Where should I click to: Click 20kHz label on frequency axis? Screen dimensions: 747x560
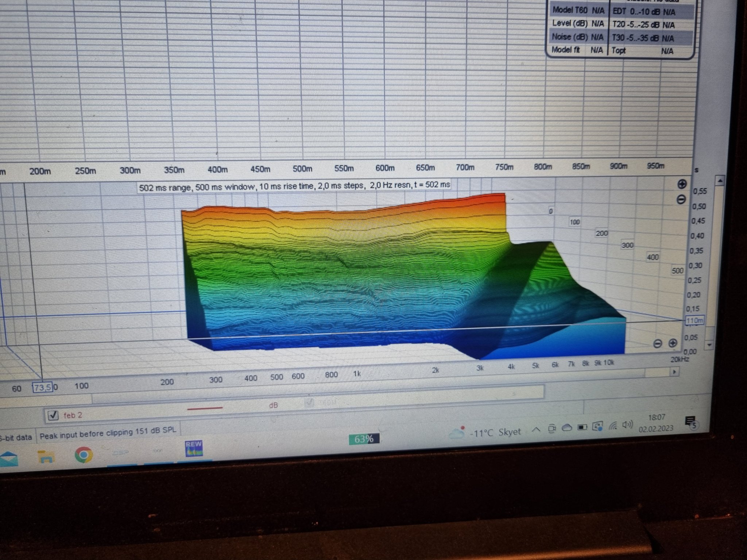[680, 359]
